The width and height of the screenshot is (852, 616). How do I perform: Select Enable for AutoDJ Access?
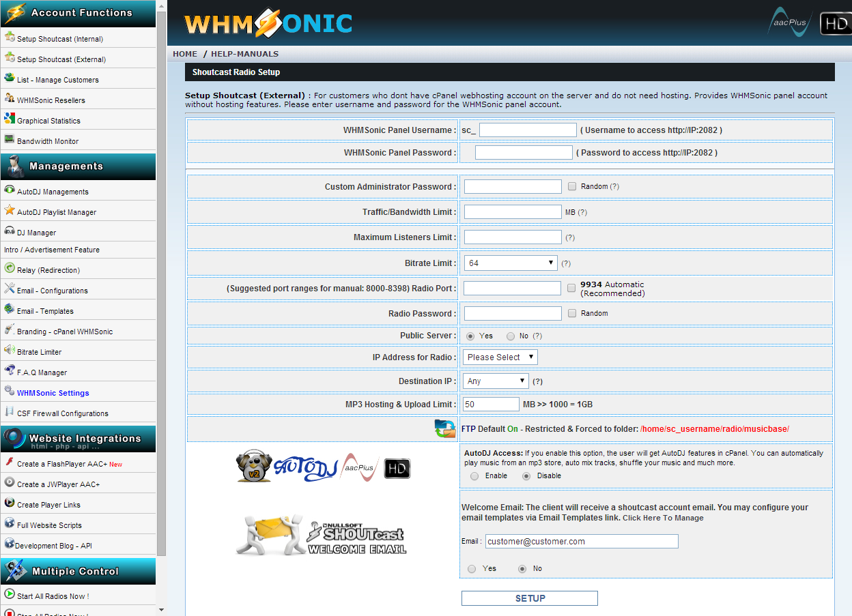click(x=474, y=475)
